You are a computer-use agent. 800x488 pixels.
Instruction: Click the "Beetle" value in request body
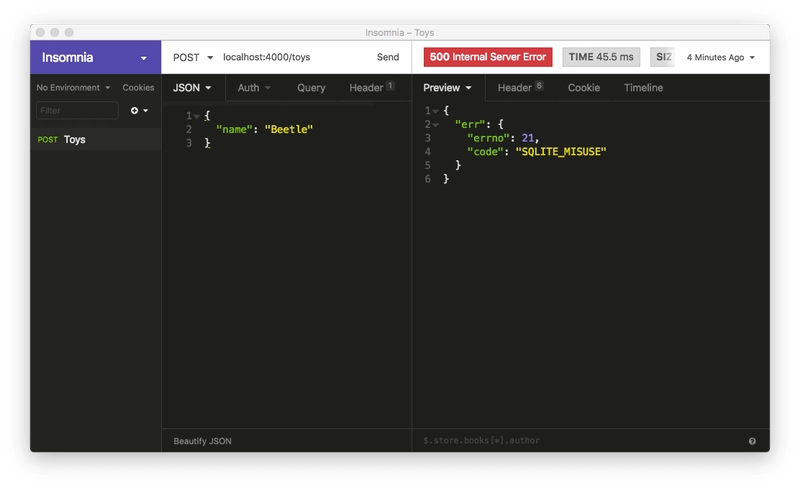coord(289,130)
